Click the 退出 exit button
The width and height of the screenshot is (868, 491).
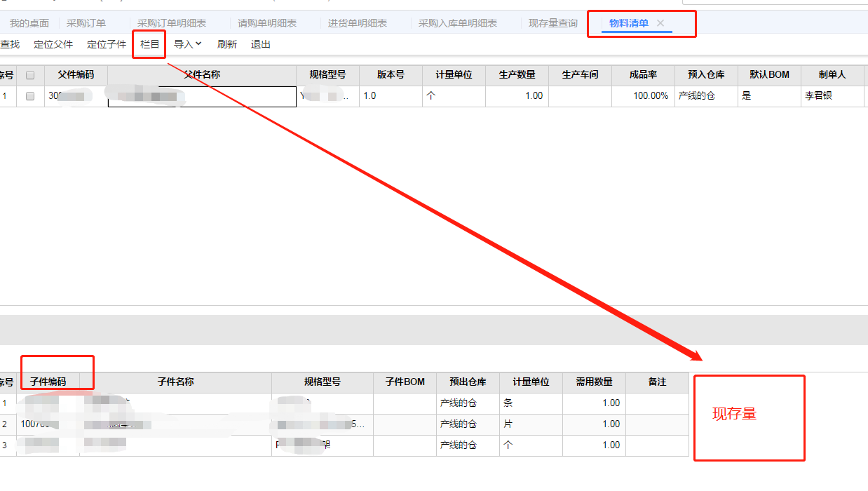[261, 44]
